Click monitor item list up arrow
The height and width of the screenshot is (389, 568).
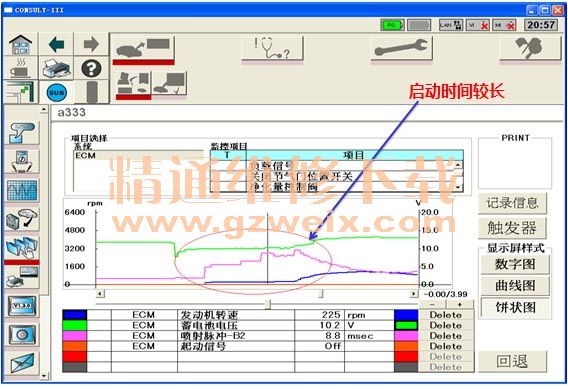click(x=458, y=165)
